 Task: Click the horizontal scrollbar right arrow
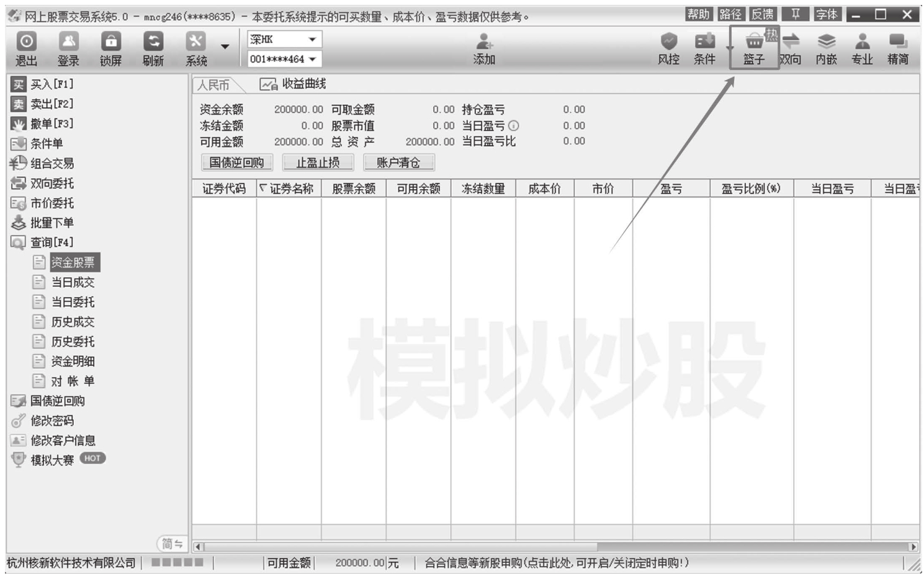coord(913,547)
